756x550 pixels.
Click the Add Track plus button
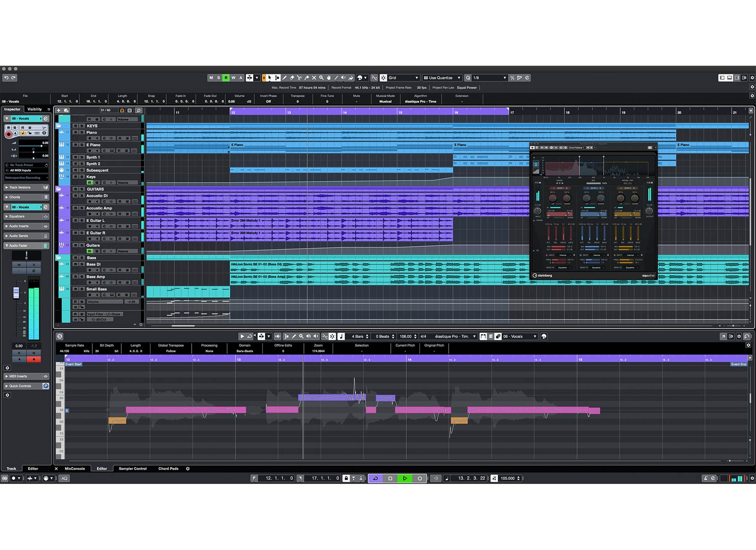point(58,110)
